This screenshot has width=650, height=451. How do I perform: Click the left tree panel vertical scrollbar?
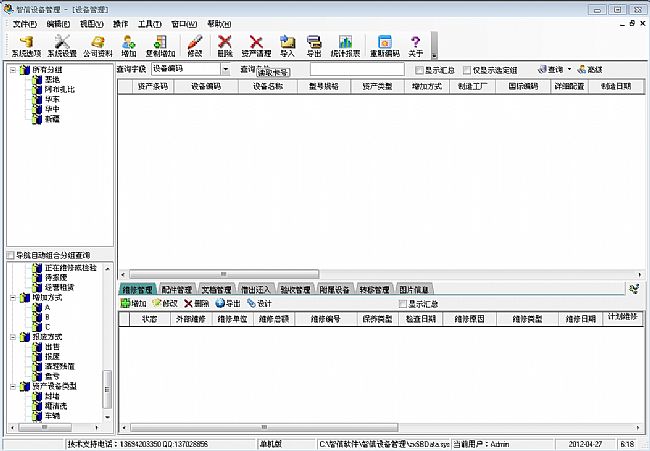(108, 340)
